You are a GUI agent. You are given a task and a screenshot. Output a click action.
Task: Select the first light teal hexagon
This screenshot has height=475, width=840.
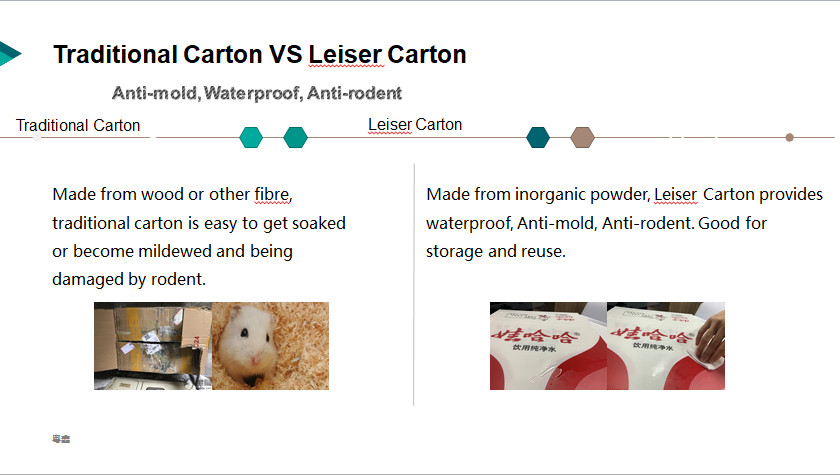(251, 138)
